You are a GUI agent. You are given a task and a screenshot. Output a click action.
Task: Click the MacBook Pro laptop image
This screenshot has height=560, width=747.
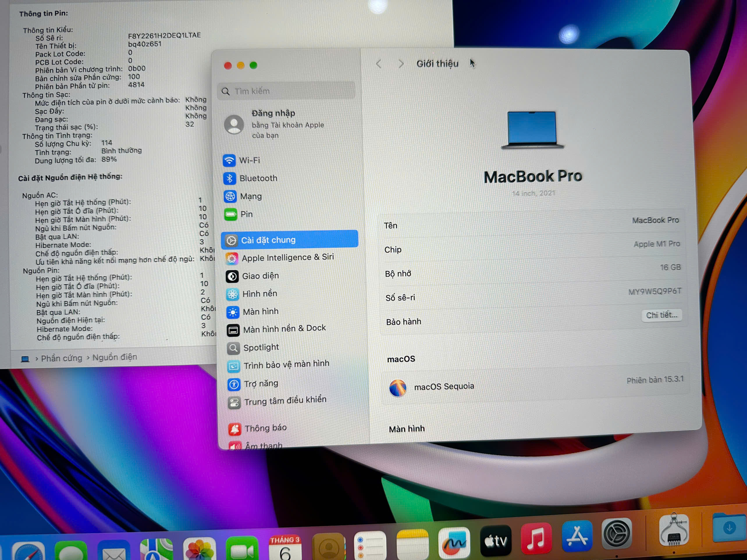click(x=532, y=130)
